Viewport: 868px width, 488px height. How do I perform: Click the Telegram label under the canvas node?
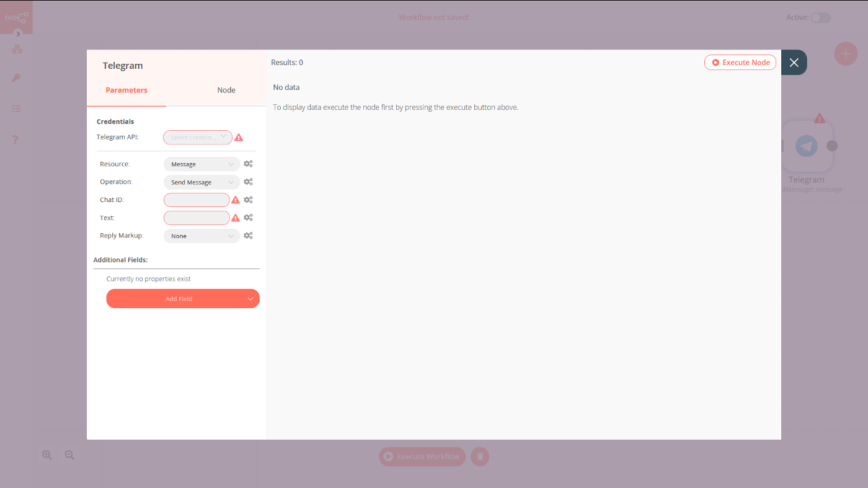point(807,180)
